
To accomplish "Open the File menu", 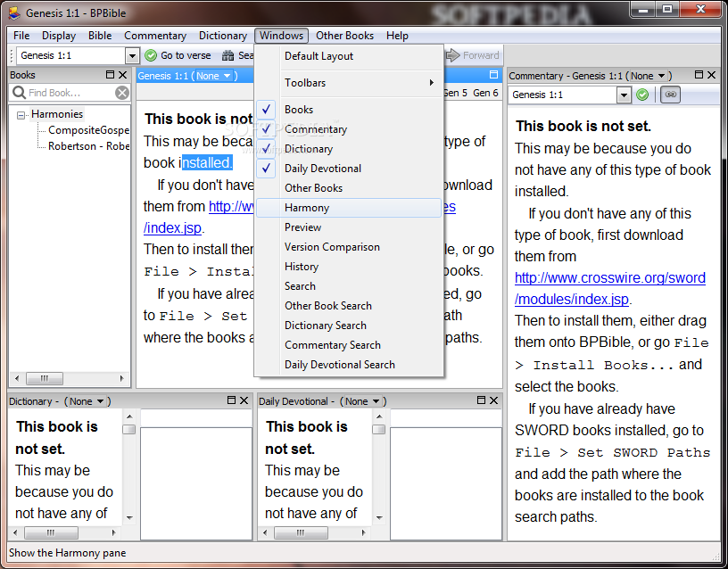I will [x=21, y=36].
